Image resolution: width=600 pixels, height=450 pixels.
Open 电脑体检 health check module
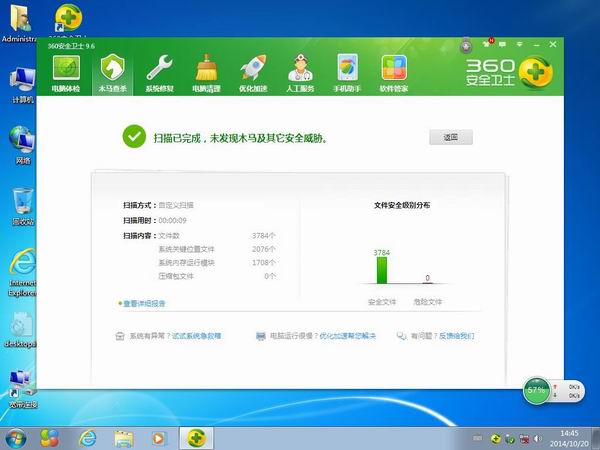coord(66,74)
